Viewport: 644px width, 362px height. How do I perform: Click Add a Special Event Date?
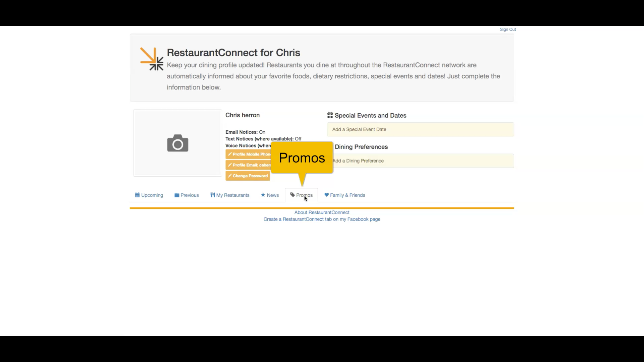click(420, 129)
